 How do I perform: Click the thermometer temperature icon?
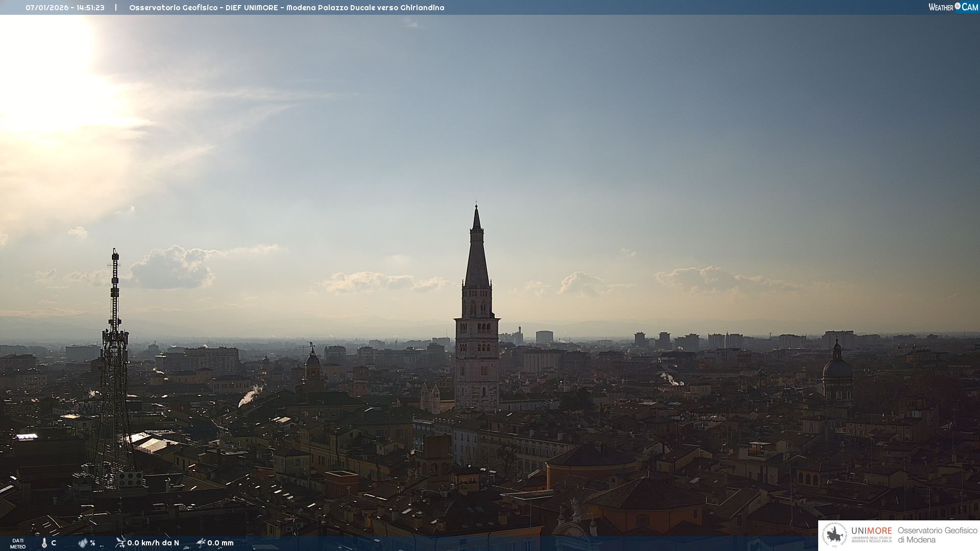[44, 543]
